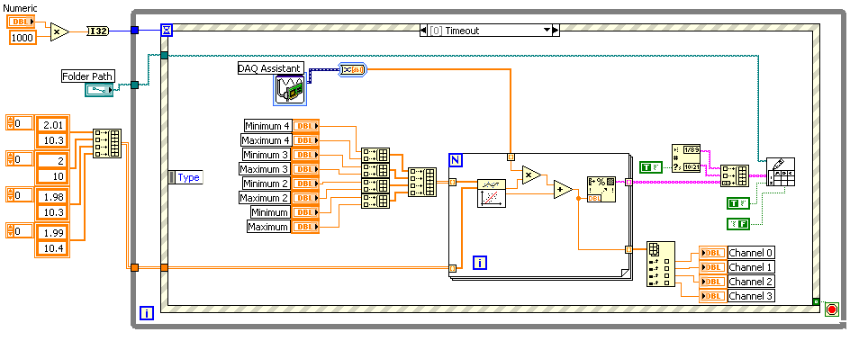This screenshot has height=341, width=868.
Task: Go to next event case arrow
Action: (556, 31)
